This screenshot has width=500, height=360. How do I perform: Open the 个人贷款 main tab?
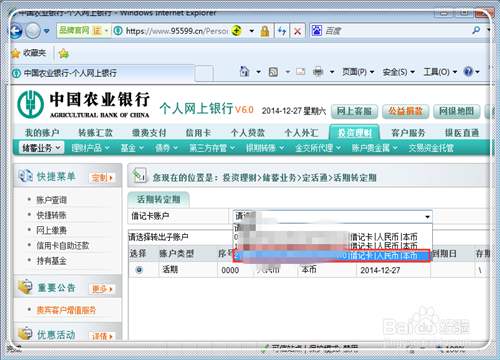(248, 133)
